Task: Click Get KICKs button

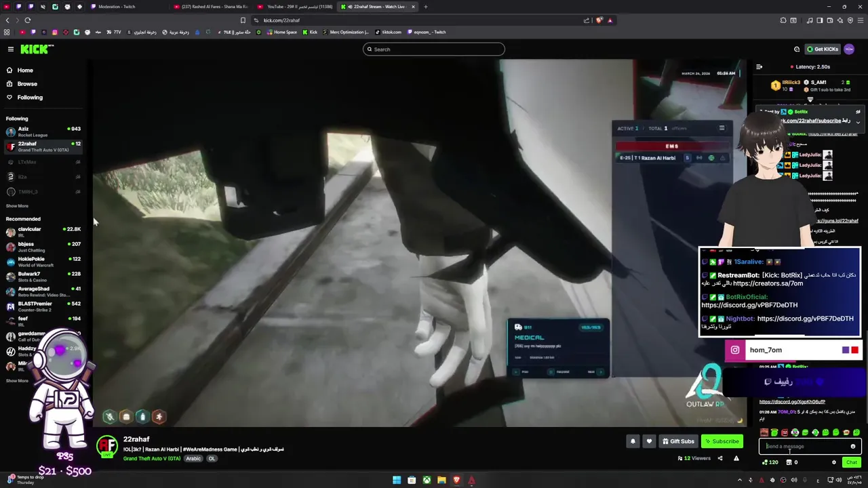Action: [822, 49]
